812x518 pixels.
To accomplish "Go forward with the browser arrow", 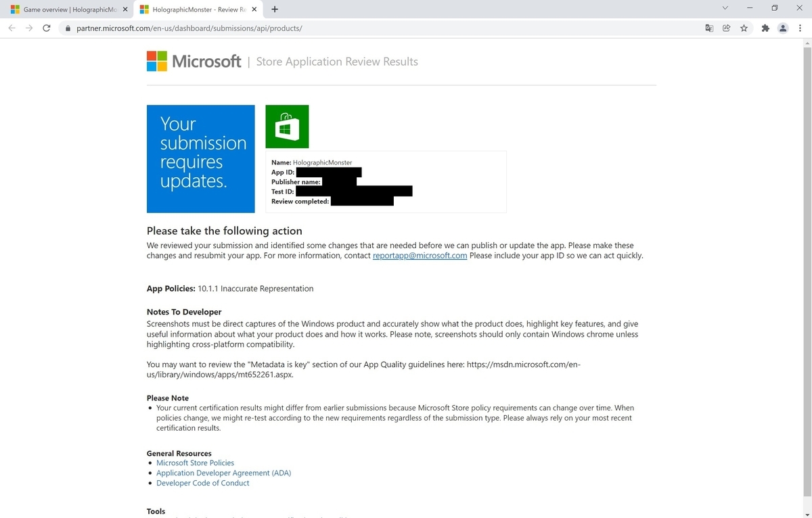I will (x=28, y=28).
